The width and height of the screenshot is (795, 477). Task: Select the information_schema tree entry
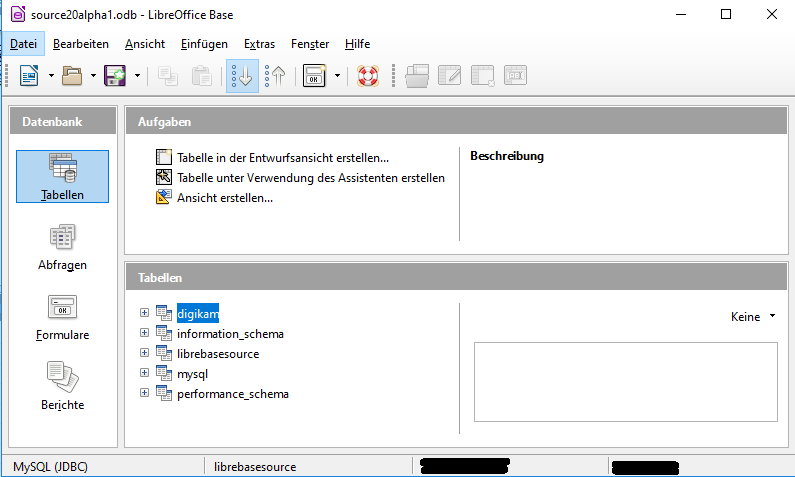click(230, 334)
